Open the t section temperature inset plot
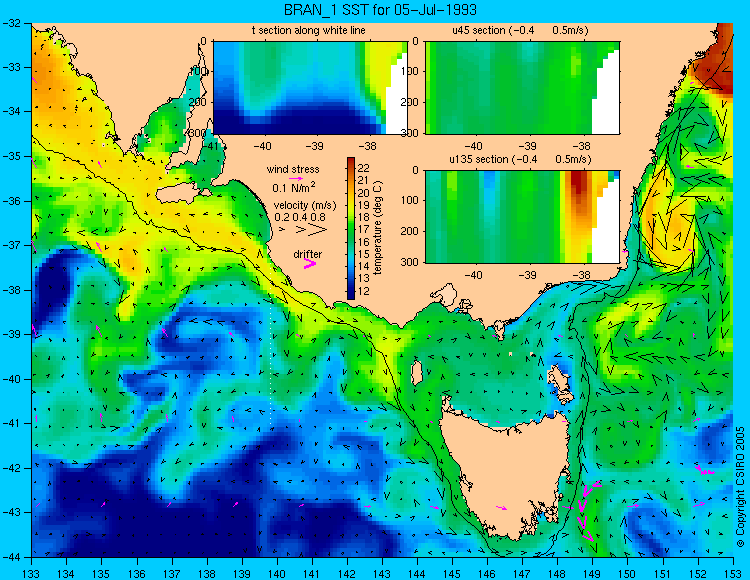Screen dimensions: 750x580 (x=310, y=88)
